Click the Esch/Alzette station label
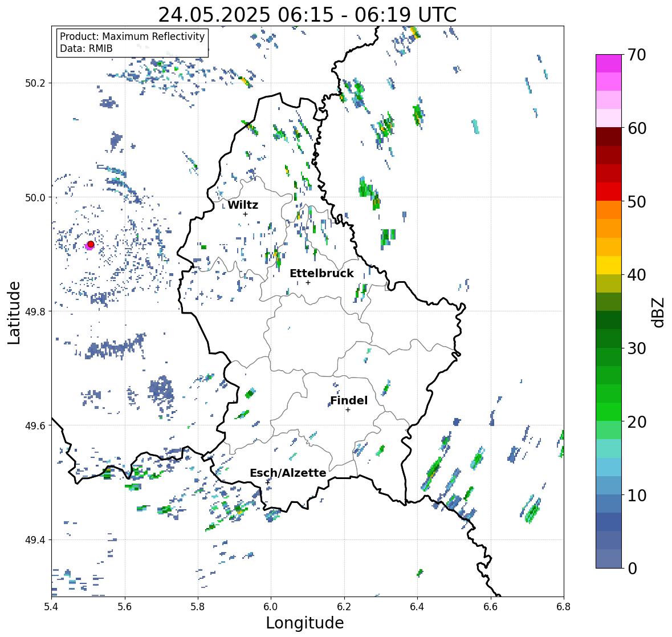The width and height of the screenshot is (672, 637). click(x=288, y=473)
